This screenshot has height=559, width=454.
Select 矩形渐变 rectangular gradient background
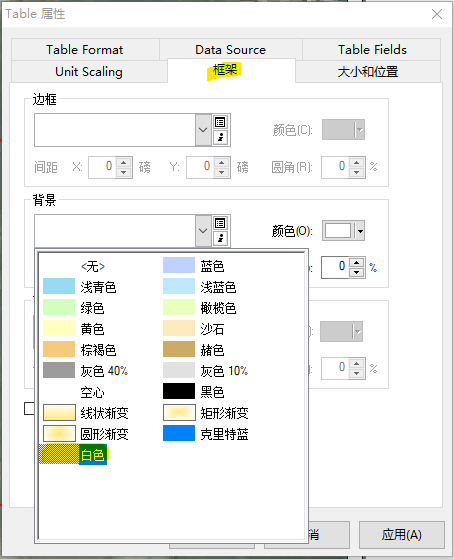(x=206, y=413)
